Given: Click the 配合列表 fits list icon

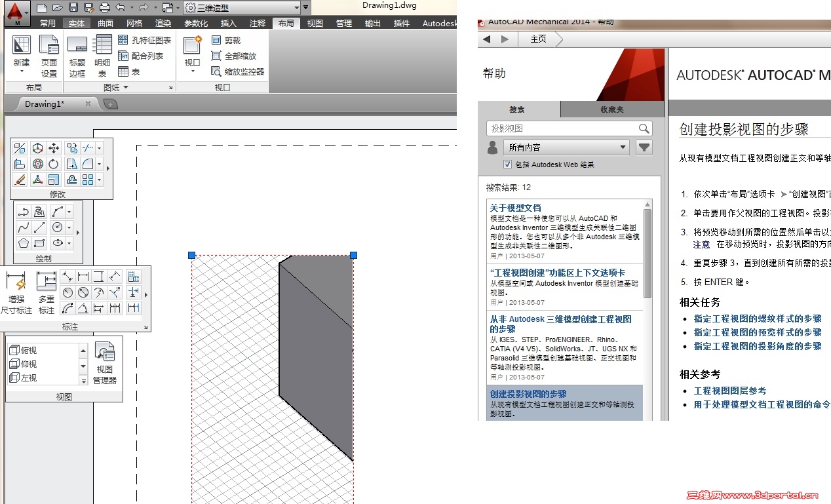Looking at the screenshot, I should pos(123,56).
